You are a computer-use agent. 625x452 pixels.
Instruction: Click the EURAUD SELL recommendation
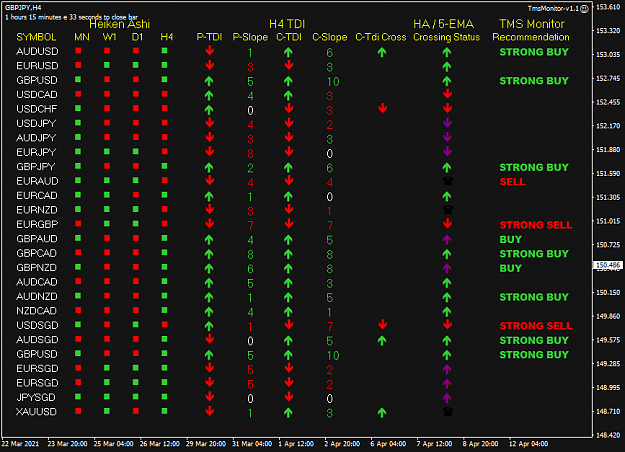coord(513,182)
